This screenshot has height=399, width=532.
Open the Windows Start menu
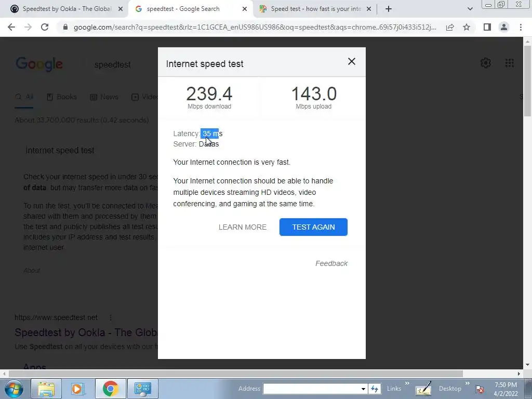[x=14, y=389]
